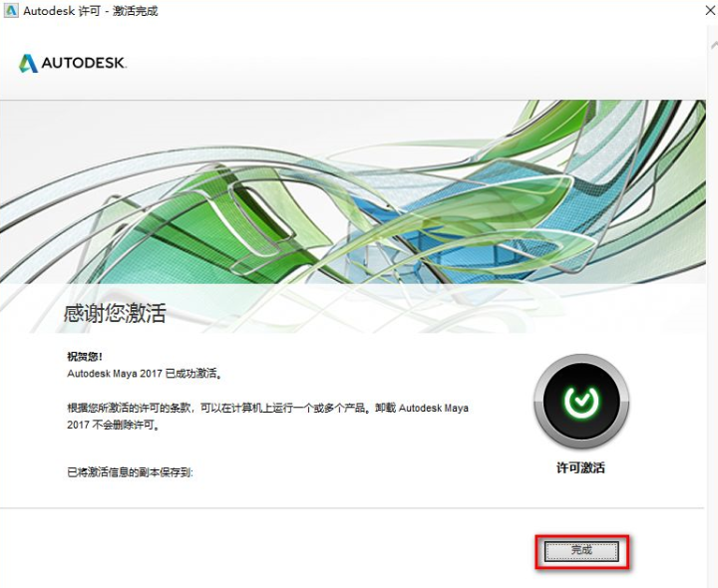Viewport: 718px width, 588px height.
Task: Click the paragraph starting with 根据您所激活的许可
Action: pos(267,416)
